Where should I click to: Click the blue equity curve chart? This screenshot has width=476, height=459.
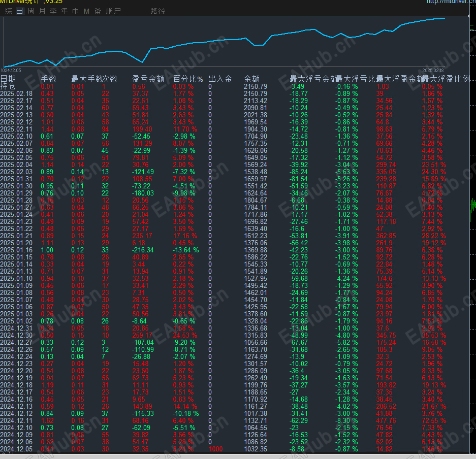tap(224, 42)
